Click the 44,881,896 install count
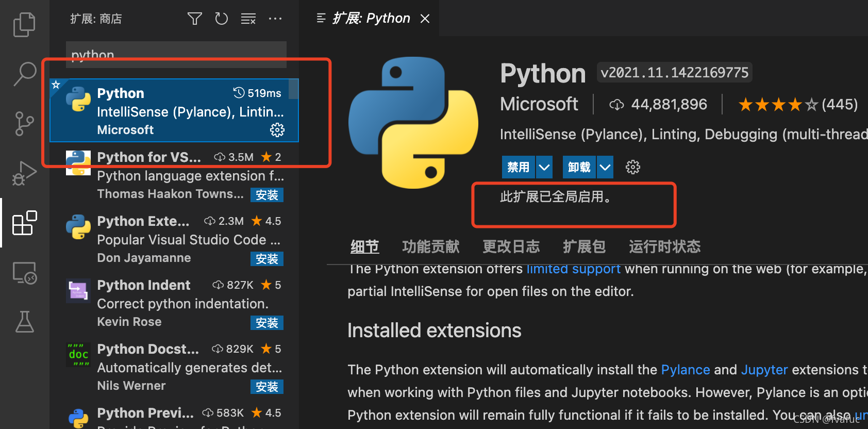Screen dimensions: 868x429 tap(659, 105)
